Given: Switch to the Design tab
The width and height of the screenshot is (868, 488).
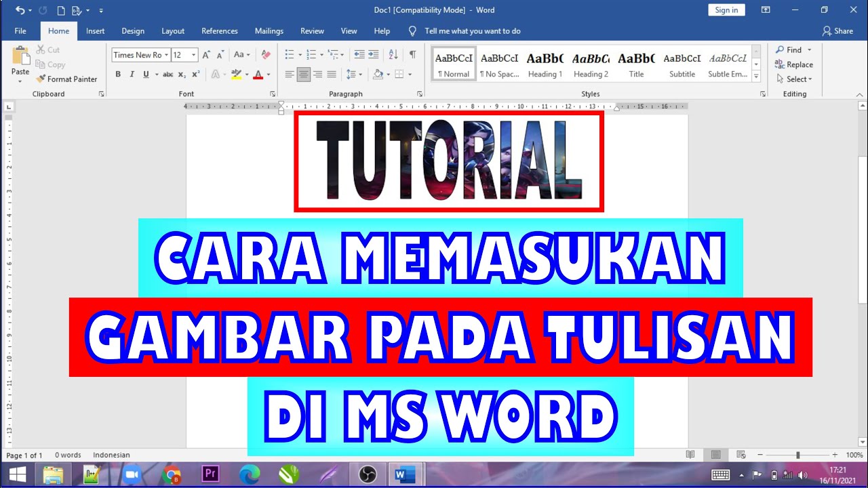Looking at the screenshot, I should click(133, 31).
